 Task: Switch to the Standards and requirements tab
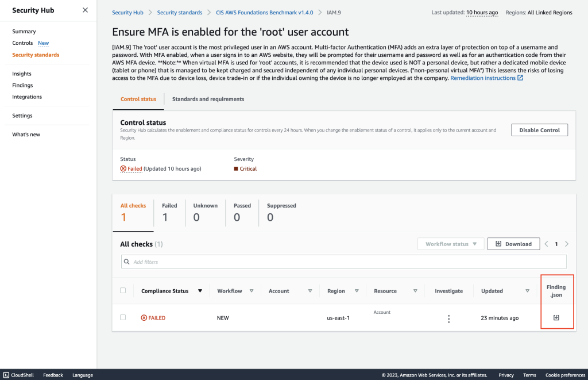[208, 99]
